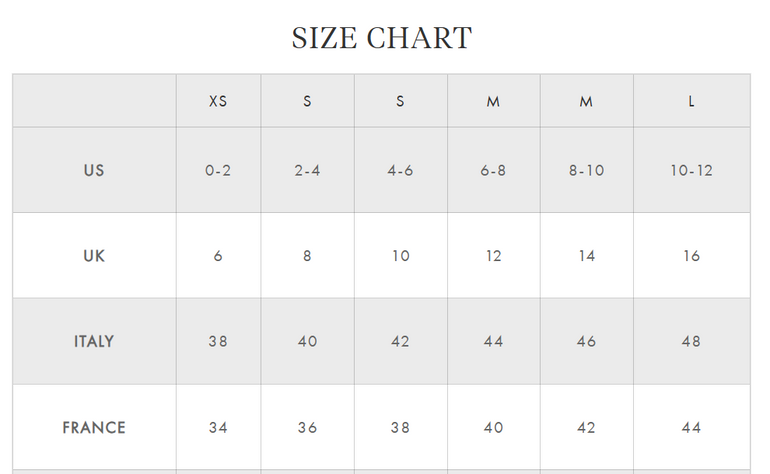Click Italy size 46 cell
770x474 pixels.
[586, 341]
